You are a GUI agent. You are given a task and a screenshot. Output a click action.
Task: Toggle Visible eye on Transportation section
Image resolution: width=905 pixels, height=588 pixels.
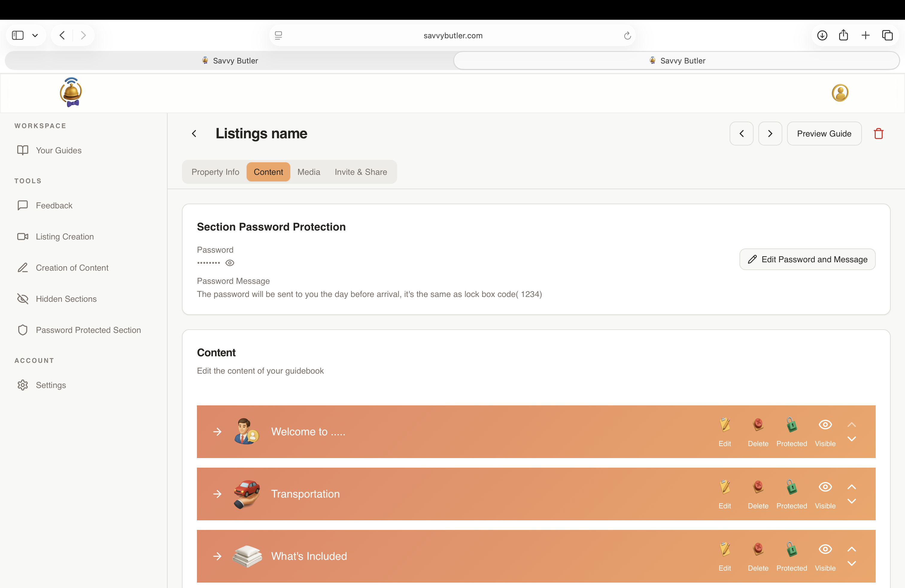click(x=825, y=487)
